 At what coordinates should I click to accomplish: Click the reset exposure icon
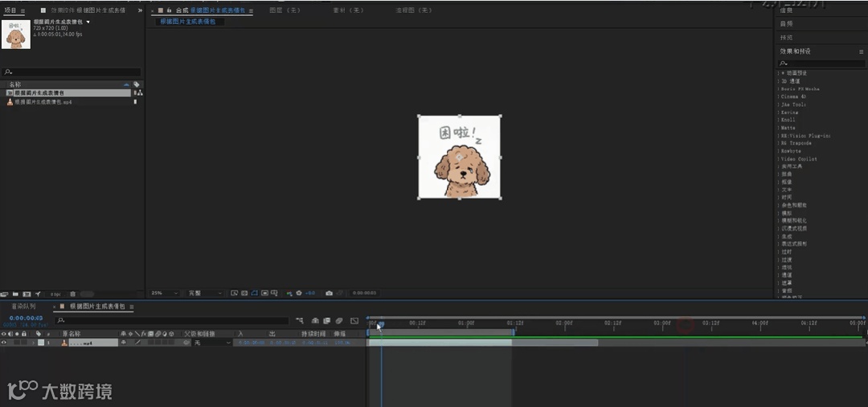tap(299, 293)
